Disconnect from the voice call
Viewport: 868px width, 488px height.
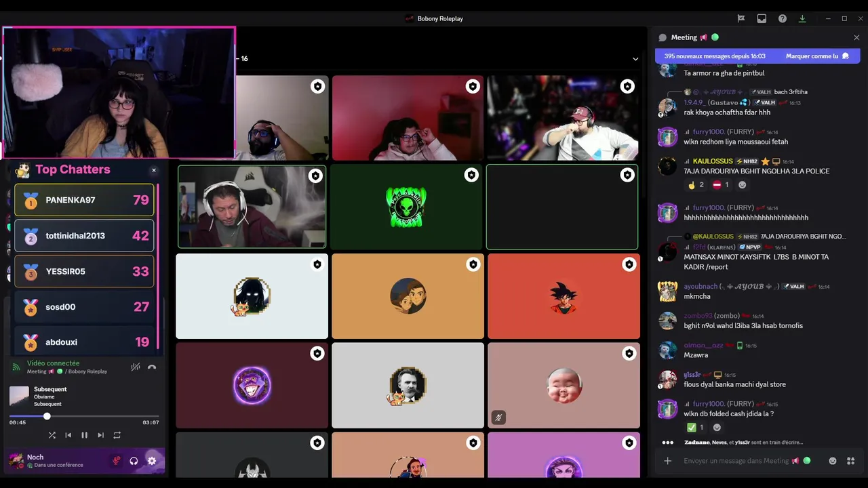click(152, 367)
